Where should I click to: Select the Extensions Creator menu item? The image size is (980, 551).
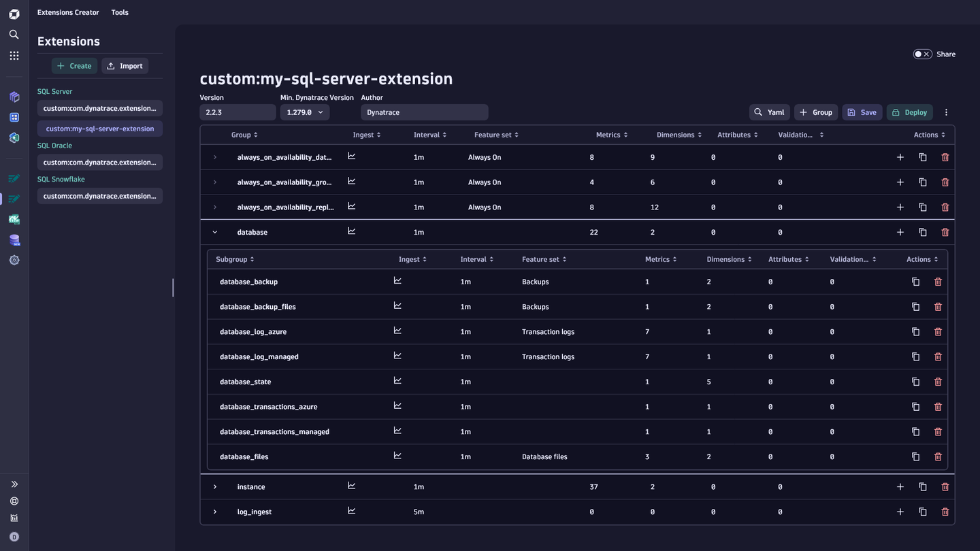pos(68,12)
